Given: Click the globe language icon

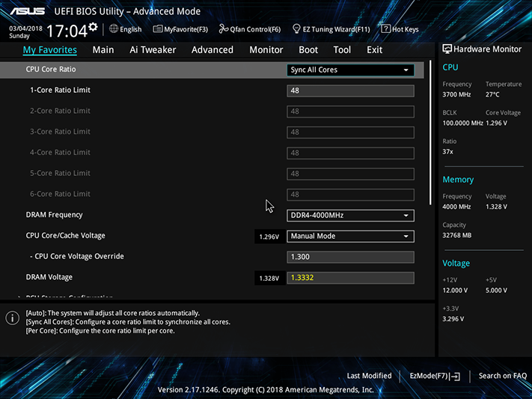Looking at the screenshot, I should tap(114, 29).
